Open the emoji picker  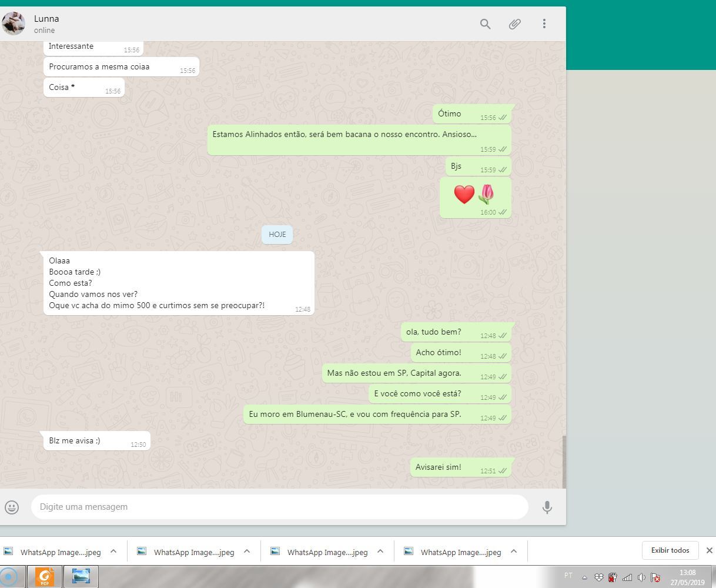click(12, 507)
